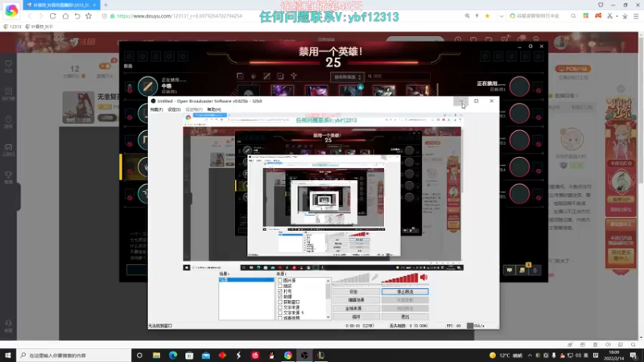Click the browser undo-close-tab arrow
644x362 pixels.
(x=76, y=16)
